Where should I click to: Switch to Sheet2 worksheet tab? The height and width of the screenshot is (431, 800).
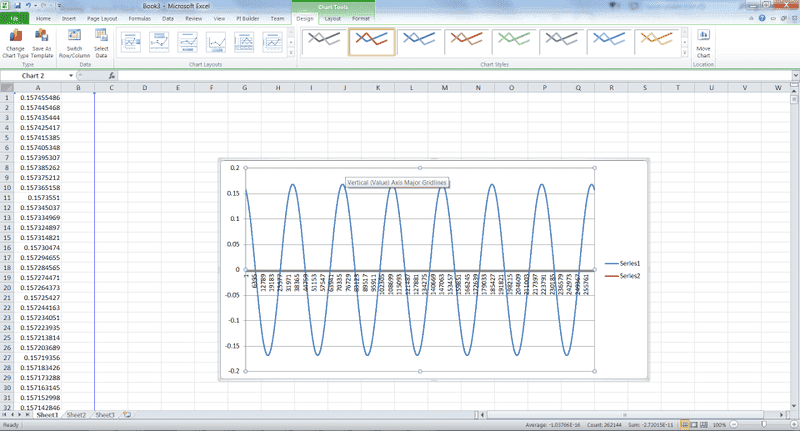coord(76,414)
